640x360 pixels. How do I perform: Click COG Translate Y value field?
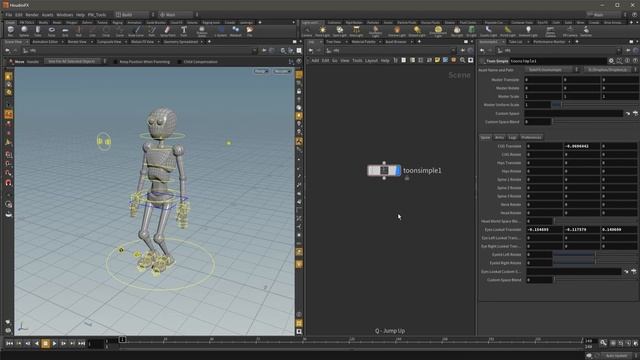point(582,146)
